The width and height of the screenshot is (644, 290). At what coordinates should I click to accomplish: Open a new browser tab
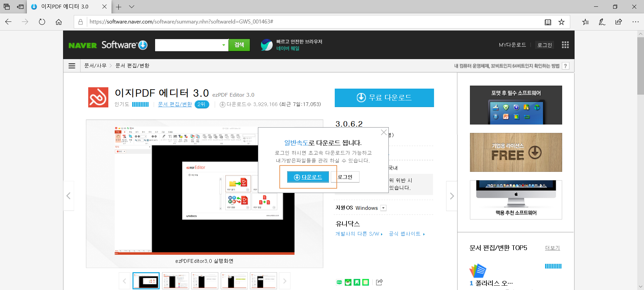[118, 7]
